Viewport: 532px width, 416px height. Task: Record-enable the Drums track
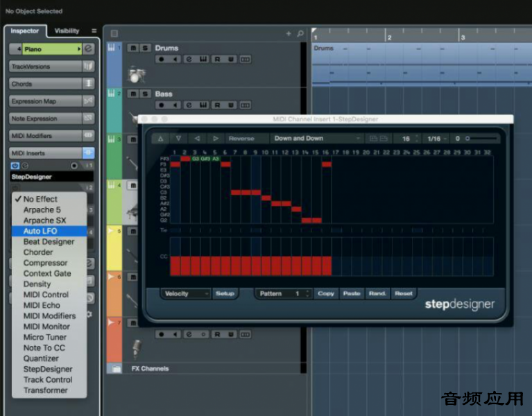pyautogui.click(x=161, y=60)
